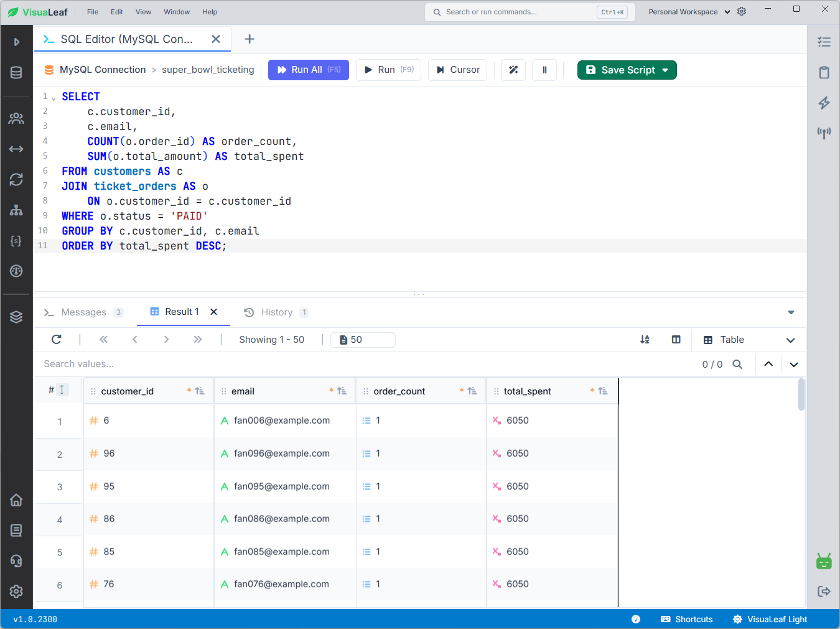Click the Search or run commands field

click(530, 12)
